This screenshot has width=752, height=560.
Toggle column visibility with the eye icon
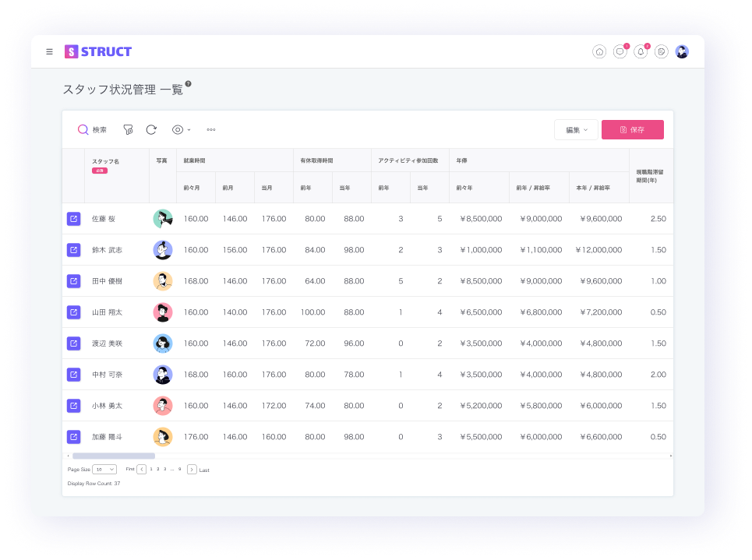point(178,129)
